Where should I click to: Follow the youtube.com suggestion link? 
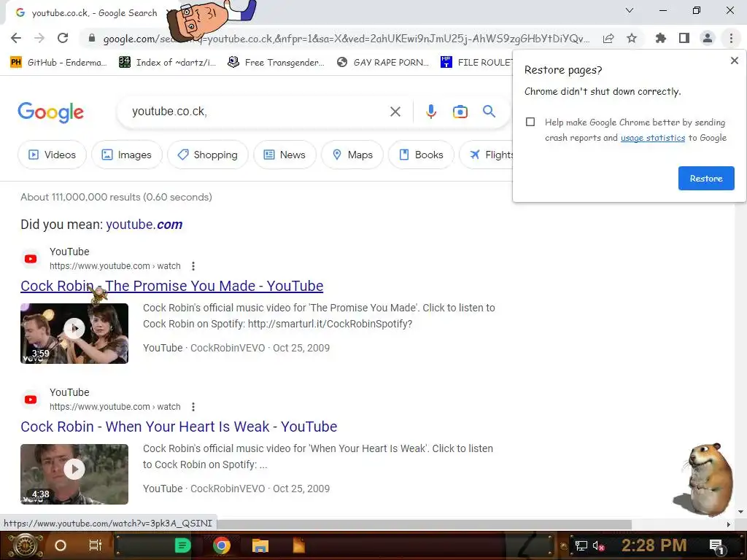(x=144, y=225)
